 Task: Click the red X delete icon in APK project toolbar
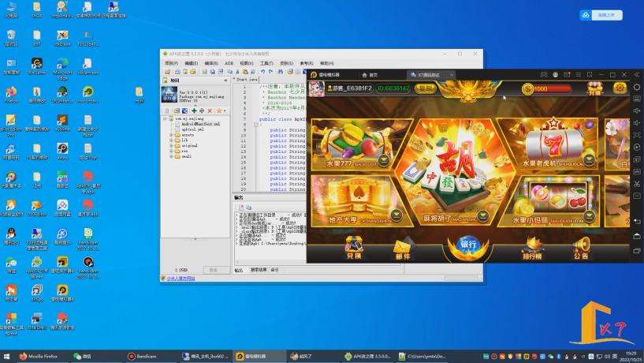coord(210,111)
